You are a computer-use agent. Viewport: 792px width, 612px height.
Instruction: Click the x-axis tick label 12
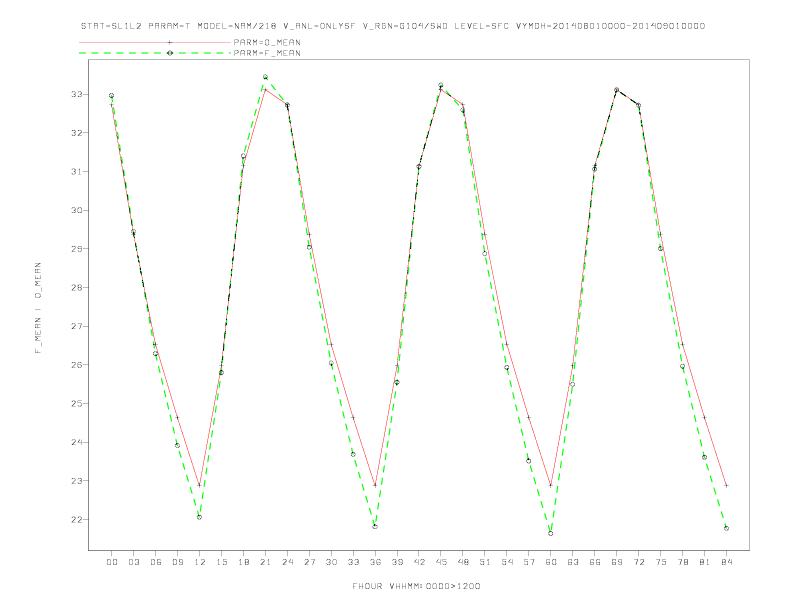[200, 562]
